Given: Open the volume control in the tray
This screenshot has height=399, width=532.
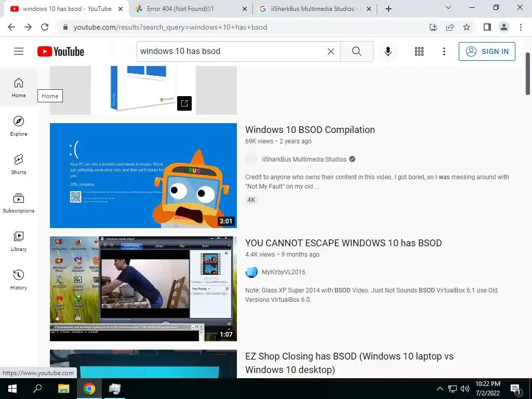Looking at the screenshot, I should click(465, 389).
